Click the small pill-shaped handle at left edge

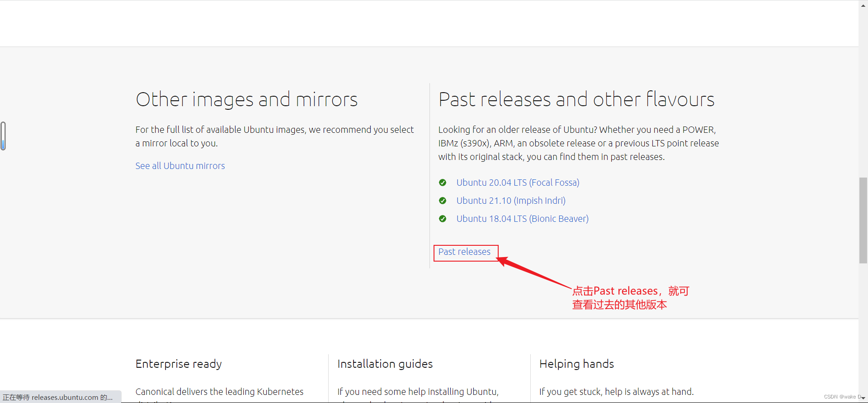pyautogui.click(x=3, y=136)
